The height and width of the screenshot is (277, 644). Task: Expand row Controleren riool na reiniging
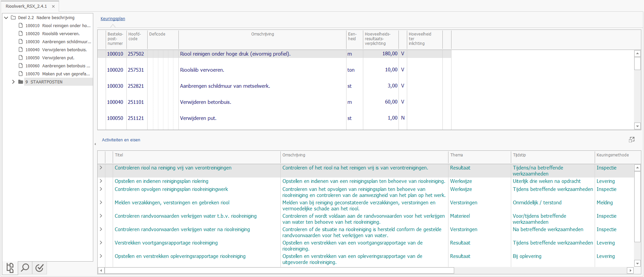pos(101,167)
